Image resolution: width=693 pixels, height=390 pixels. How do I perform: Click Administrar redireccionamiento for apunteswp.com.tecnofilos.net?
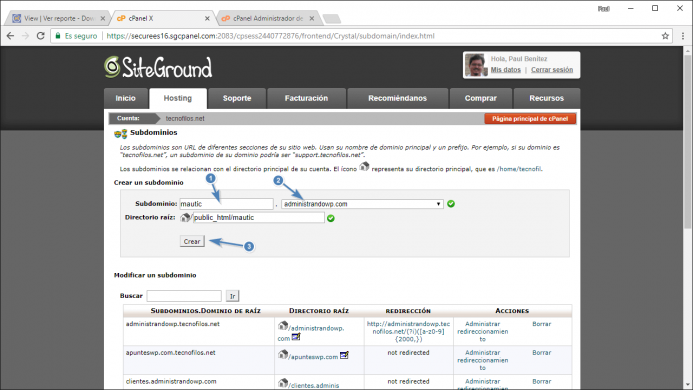483,360
